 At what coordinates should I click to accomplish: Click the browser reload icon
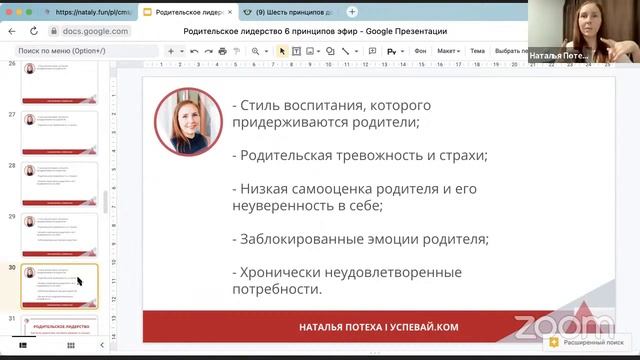tap(34, 31)
